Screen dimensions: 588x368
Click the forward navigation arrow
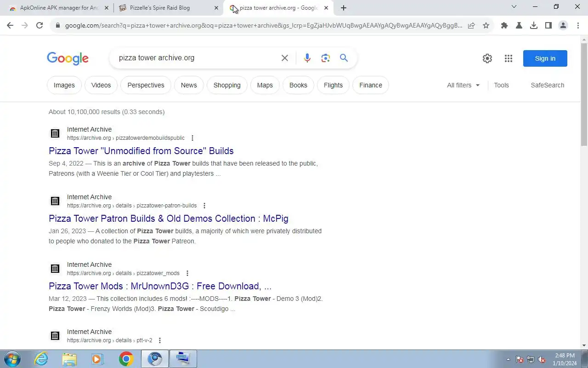coord(25,26)
